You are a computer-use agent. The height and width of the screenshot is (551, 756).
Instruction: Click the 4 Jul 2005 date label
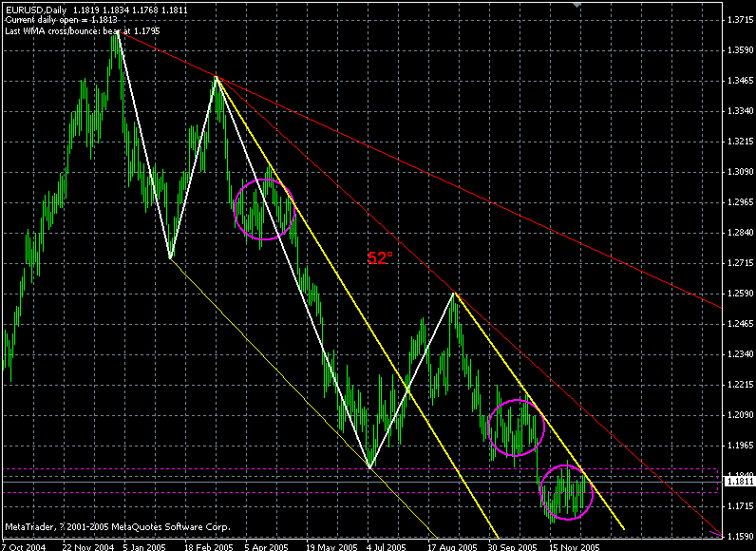386,546
